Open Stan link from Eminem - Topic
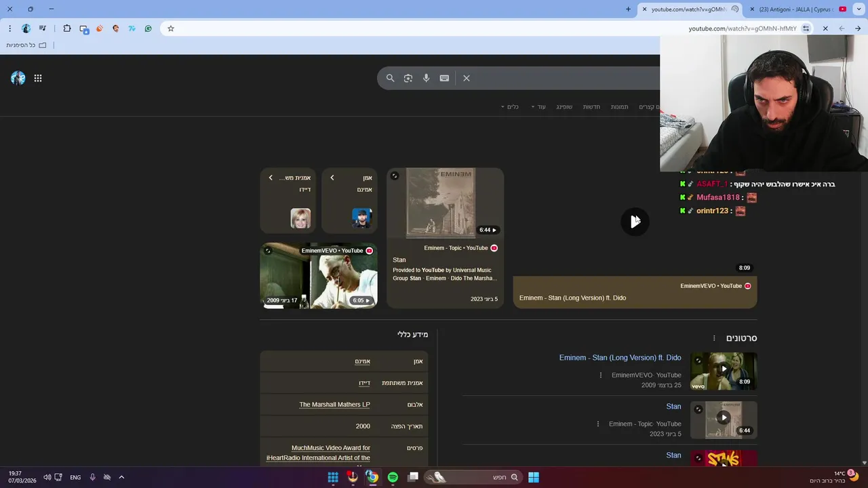 click(x=673, y=407)
